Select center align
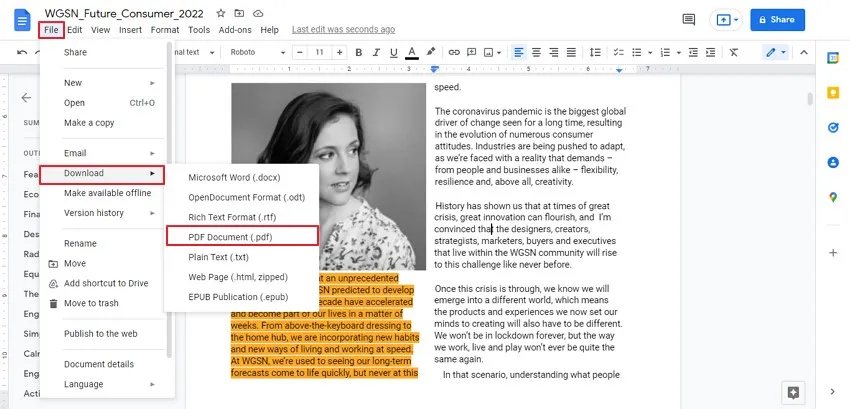The image size is (850, 409). (536, 53)
